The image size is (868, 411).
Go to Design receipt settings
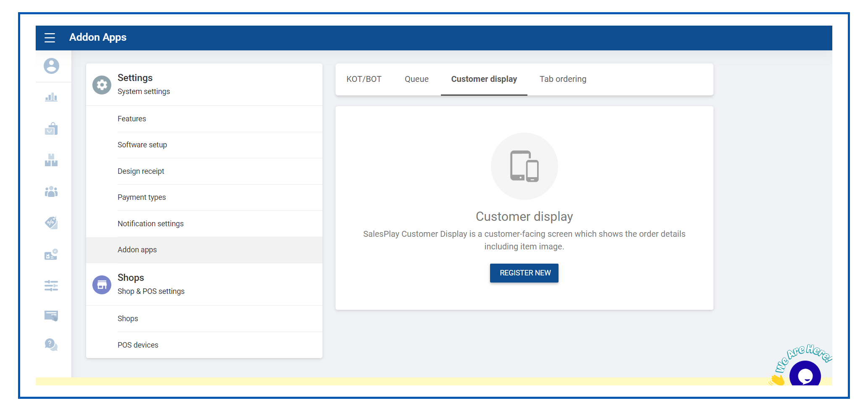(141, 171)
